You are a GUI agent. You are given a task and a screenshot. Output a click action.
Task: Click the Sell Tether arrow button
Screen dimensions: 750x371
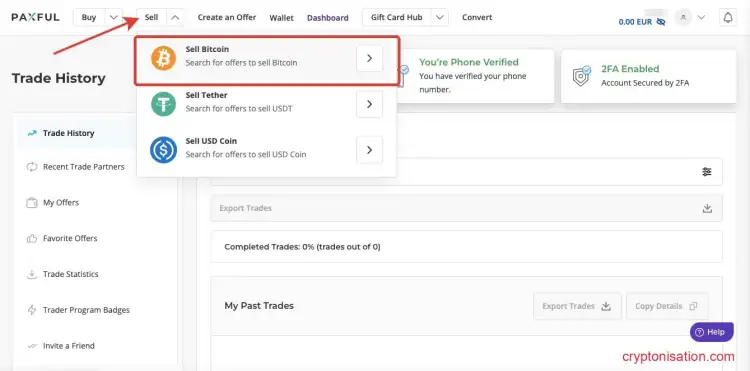(x=369, y=104)
